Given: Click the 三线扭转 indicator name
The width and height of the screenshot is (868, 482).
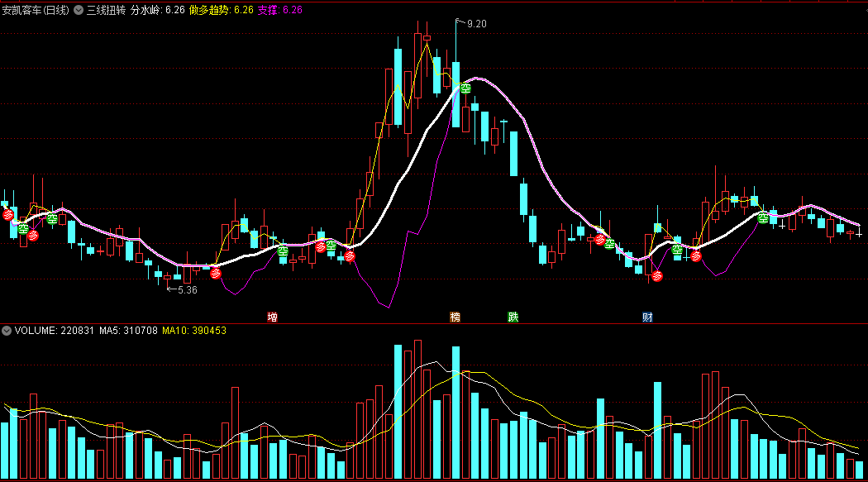Looking at the screenshot, I should tap(107, 10).
